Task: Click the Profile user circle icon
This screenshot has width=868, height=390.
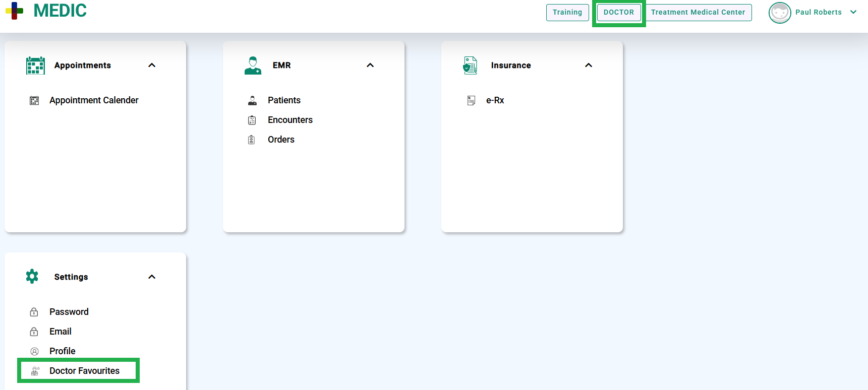Action: 34,351
